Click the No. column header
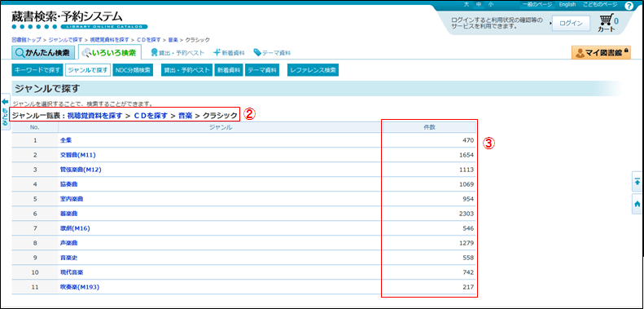644x309 pixels. pos(35,127)
